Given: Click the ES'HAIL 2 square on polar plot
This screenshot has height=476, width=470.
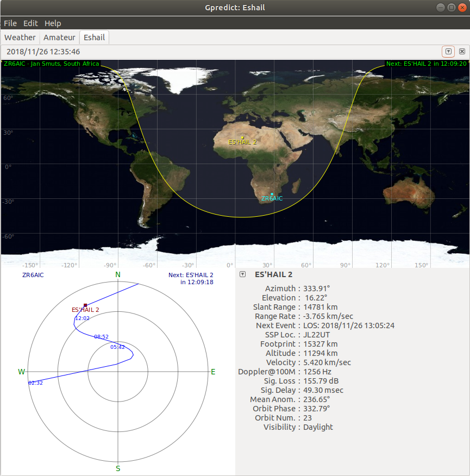Looking at the screenshot, I should [x=85, y=305].
